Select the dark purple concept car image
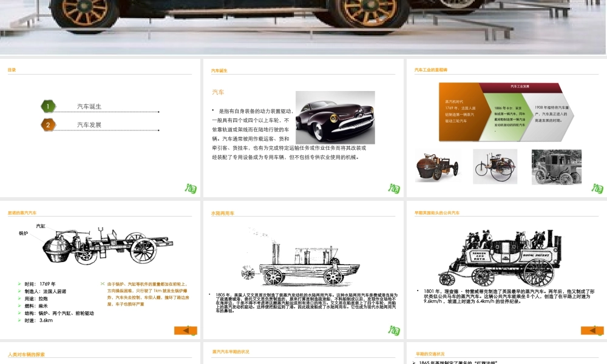This screenshot has height=364, width=607. (335, 118)
